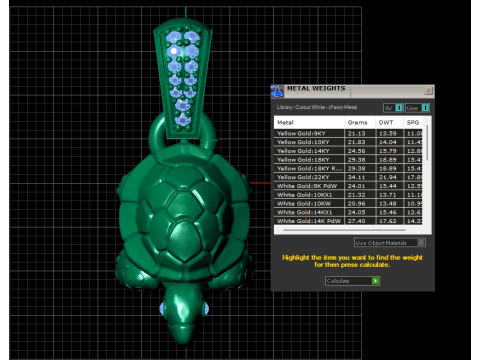Click the 21.83 grams cell
Viewport: 480px width, 360px height.
click(x=360, y=142)
